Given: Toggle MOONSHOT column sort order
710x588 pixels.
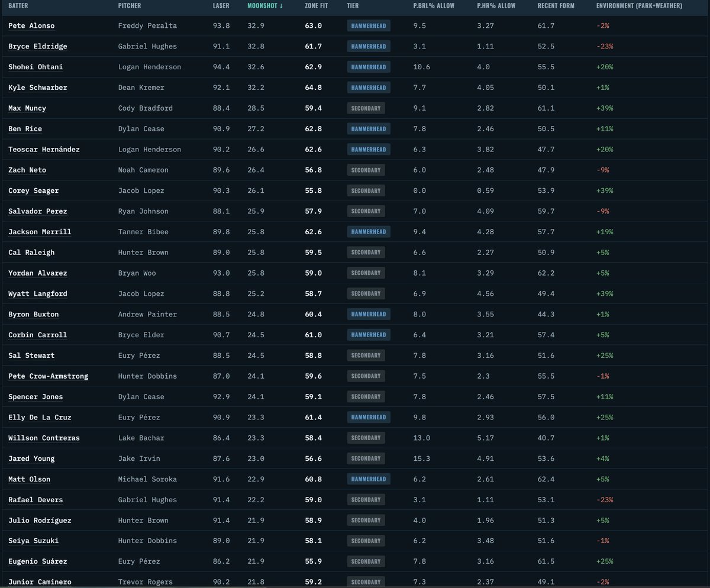Looking at the screenshot, I should pyautogui.click(x=265, y=6).
